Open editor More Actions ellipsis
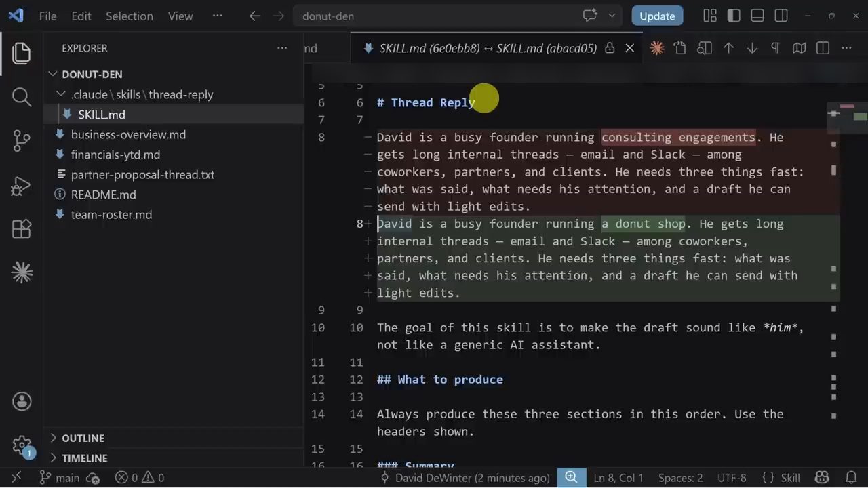The image size is (868, 488). point(846,48)
